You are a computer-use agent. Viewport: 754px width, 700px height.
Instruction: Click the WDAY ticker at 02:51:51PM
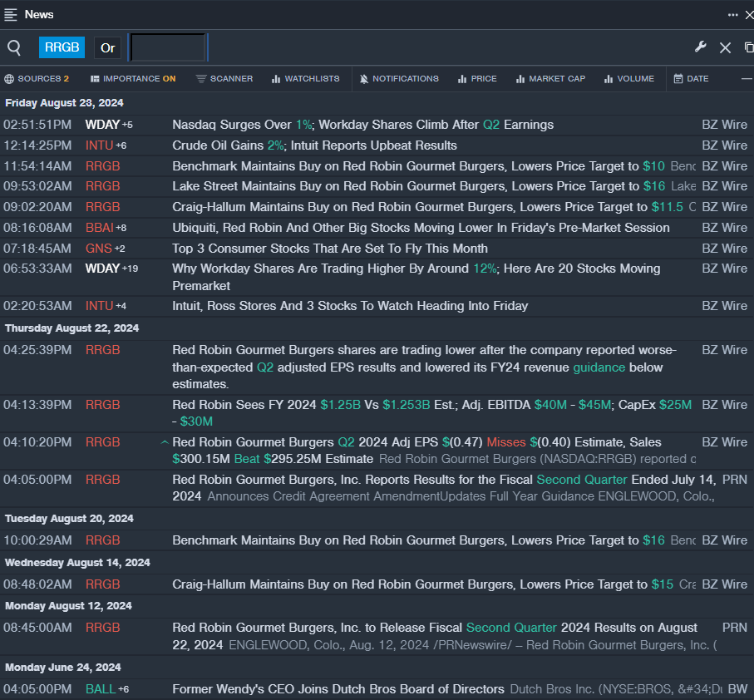[102, 125]
